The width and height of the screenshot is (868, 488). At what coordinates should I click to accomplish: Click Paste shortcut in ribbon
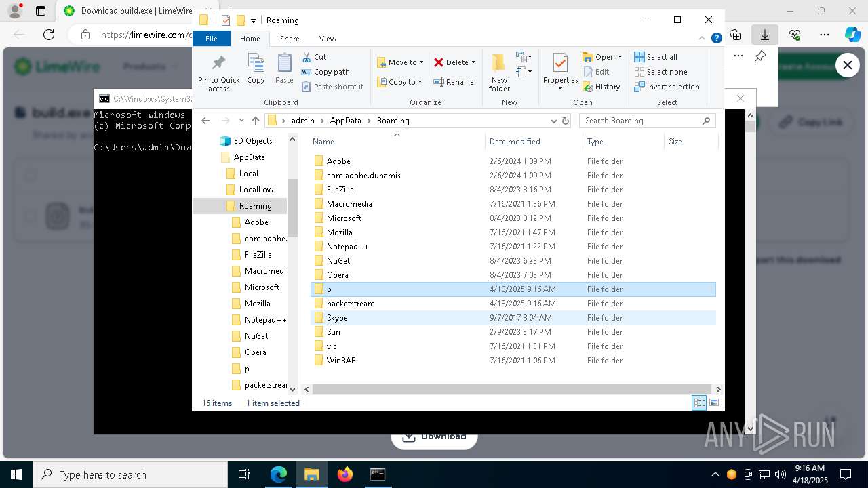(332, 87)
